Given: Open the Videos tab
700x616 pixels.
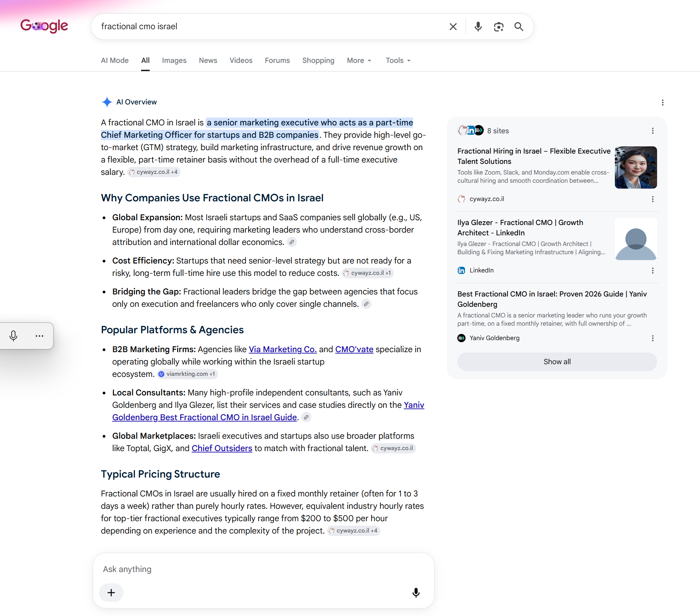Looking at the screenshot, I should 241,60.
